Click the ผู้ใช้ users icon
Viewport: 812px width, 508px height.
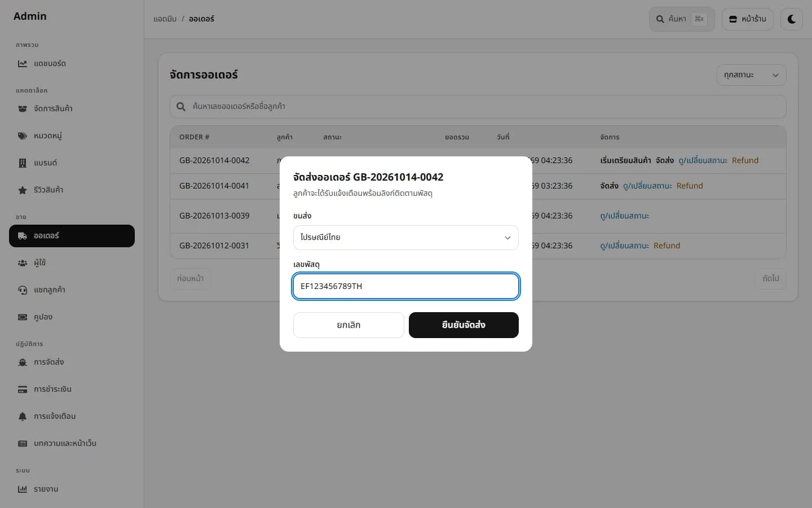tap(23, 263)
